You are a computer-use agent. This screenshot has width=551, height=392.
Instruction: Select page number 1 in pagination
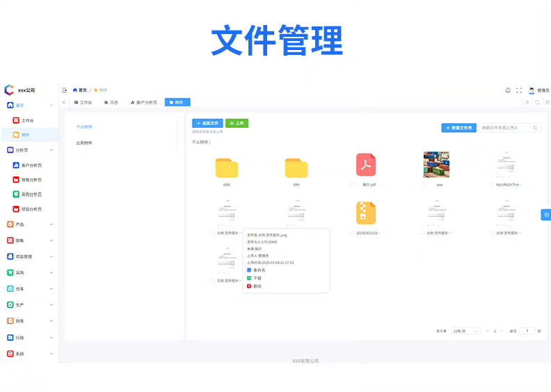(x=495, y=331)
